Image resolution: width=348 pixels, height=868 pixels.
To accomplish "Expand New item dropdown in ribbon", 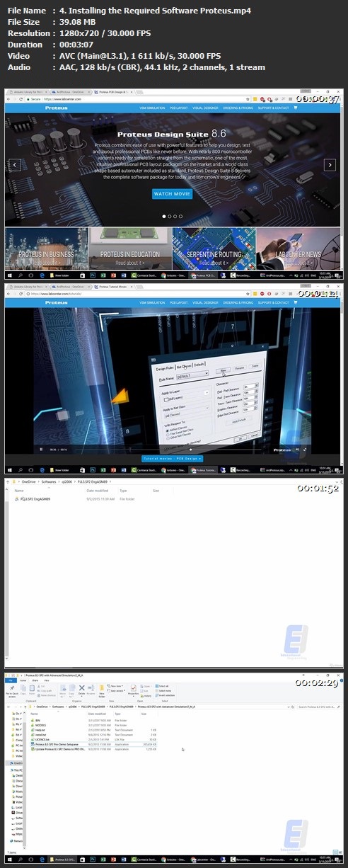I will click(x=117, y=686).
